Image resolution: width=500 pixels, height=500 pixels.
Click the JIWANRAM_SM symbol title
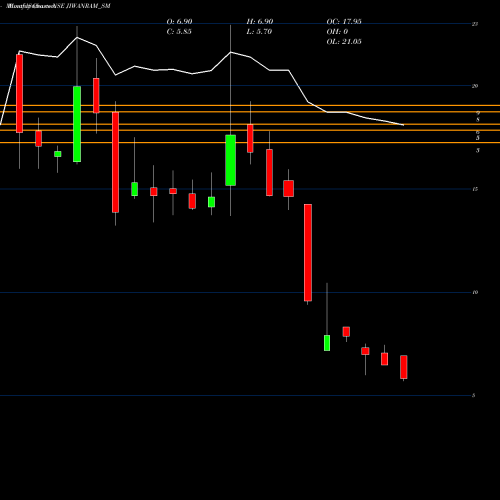pos(88,6)
